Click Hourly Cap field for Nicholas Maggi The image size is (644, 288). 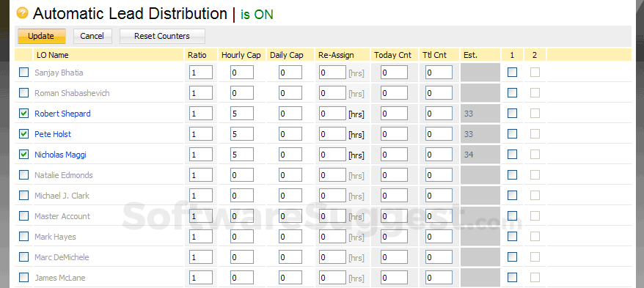coord(242,155)
